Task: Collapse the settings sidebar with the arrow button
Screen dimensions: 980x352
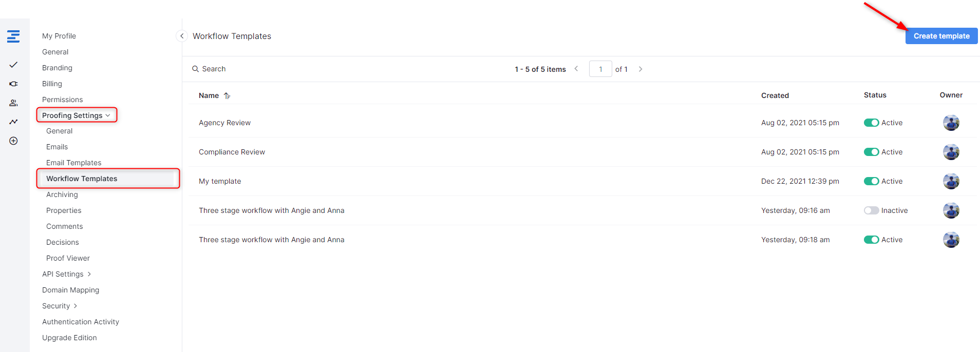Action: click(x=181, y=36)
